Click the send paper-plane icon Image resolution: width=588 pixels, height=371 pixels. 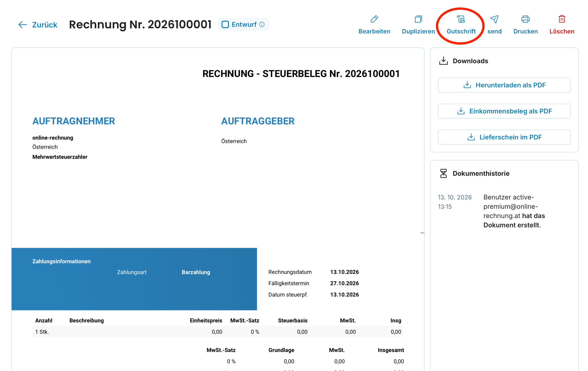(x=494, y=19)
